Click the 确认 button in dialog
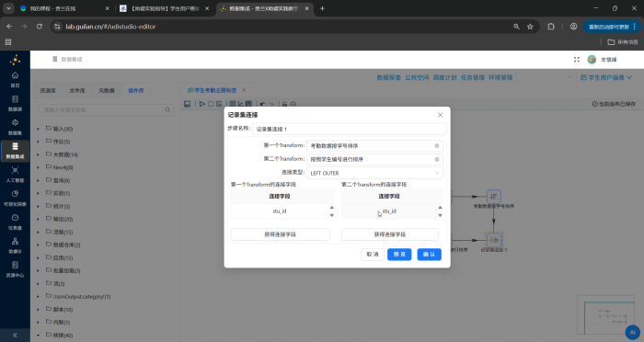Image resolution: width=644 pixels, height=342 pixels. [430, 254]
